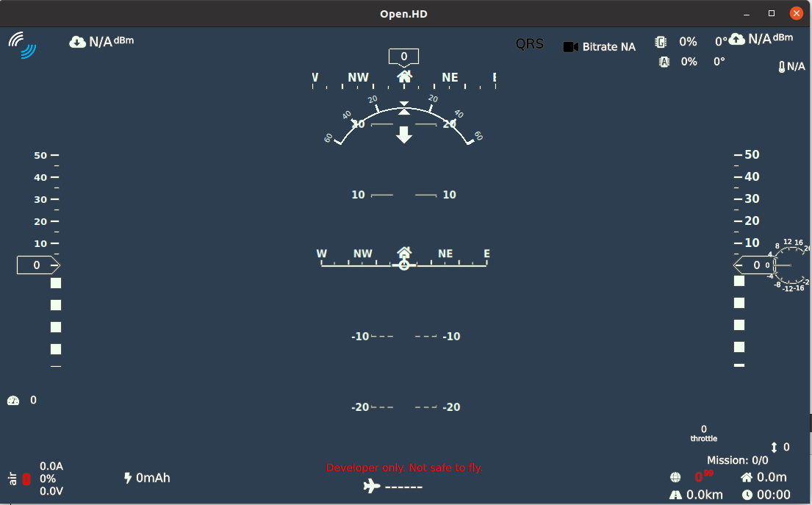Screen dimensions: 812x505
Task: Click the right -10 pitch line label
Action: (452, 337)
